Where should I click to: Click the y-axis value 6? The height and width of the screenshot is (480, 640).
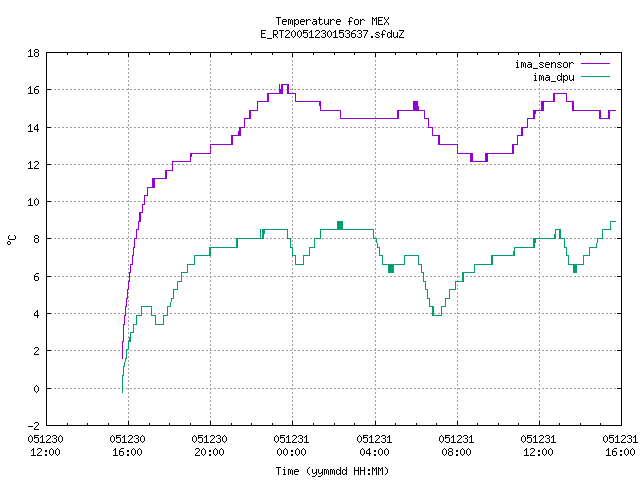(36, 277)
